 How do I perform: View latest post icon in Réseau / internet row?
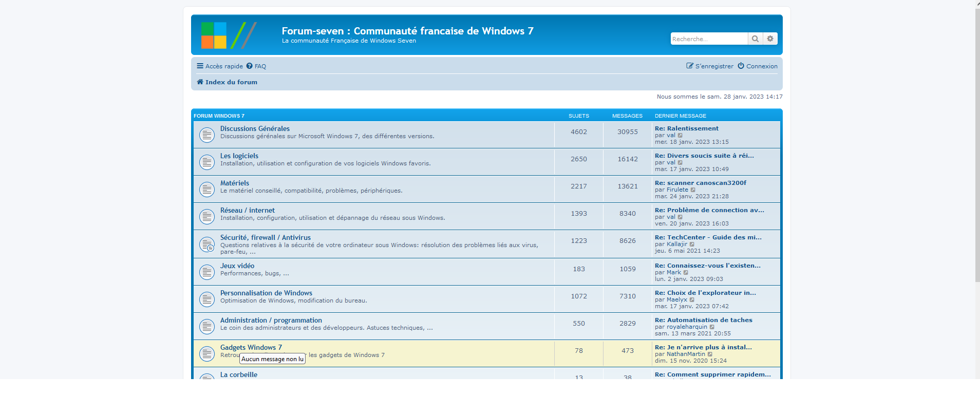tap(680, 217)
